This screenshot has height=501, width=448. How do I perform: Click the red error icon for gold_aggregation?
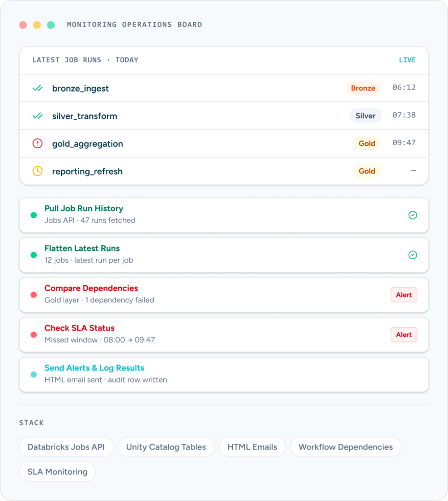pyautogui.click(x=38, y=143)
